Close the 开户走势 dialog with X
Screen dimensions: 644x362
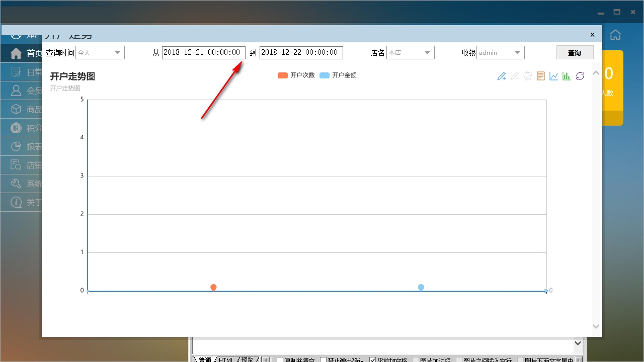point(592,35)
